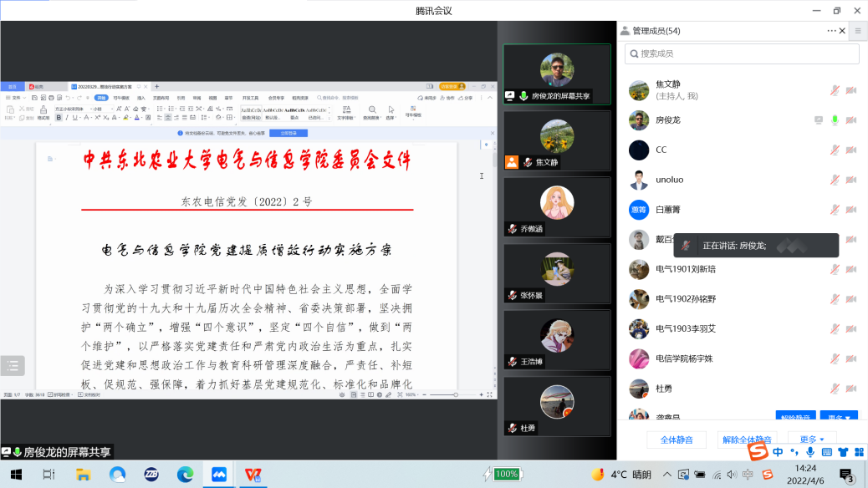Screen dimensions: 868x488
Task: Select the Bold icon in WPS toolbar
Action: tap(59, 117)
